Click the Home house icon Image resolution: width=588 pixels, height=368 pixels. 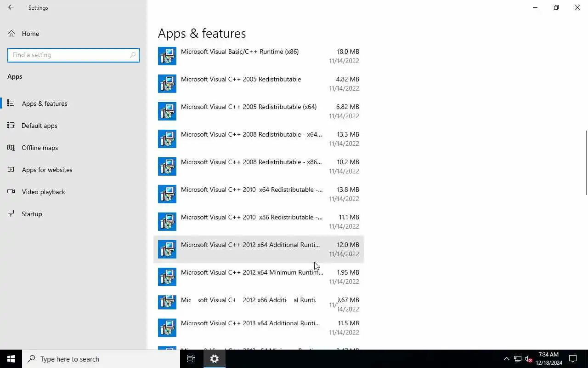11,34
